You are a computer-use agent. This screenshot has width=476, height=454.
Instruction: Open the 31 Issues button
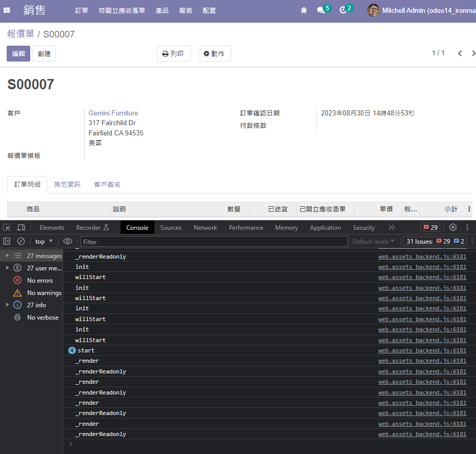(x=435, y=242)
